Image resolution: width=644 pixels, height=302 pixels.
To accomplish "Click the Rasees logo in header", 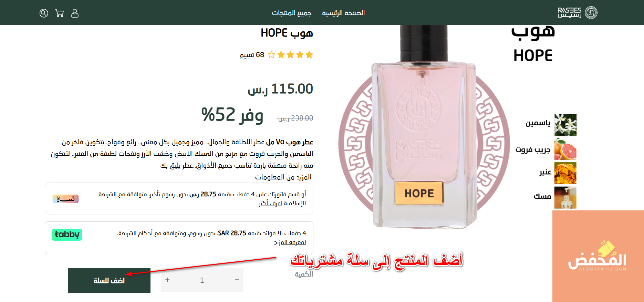I will [x=578, y=13].
